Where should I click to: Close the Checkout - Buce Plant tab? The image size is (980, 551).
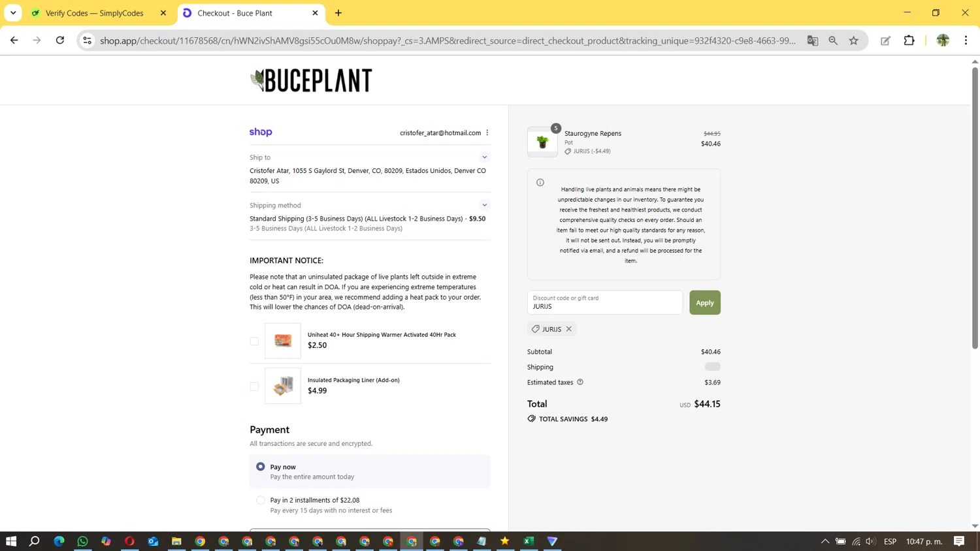pyautogui.click(x=315, y=13)
